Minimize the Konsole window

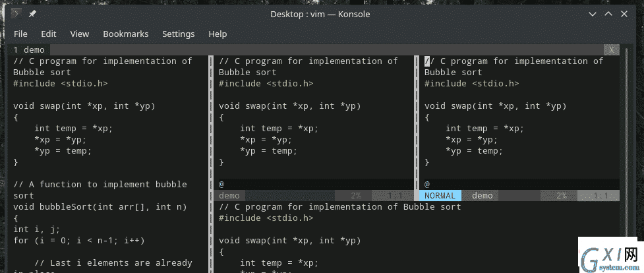(x=592, y=14)
